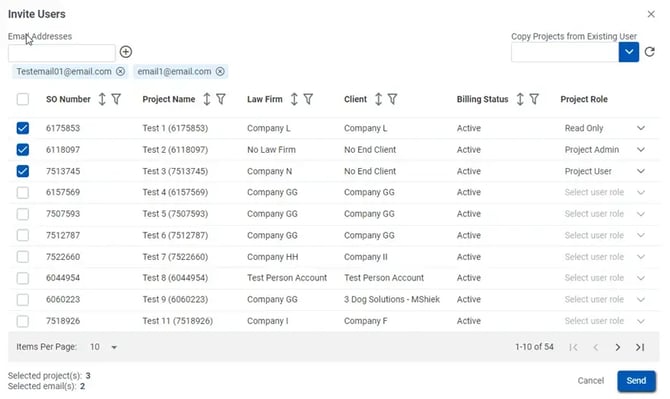
Task: Uncheck project 7513745
Action: 23,171
